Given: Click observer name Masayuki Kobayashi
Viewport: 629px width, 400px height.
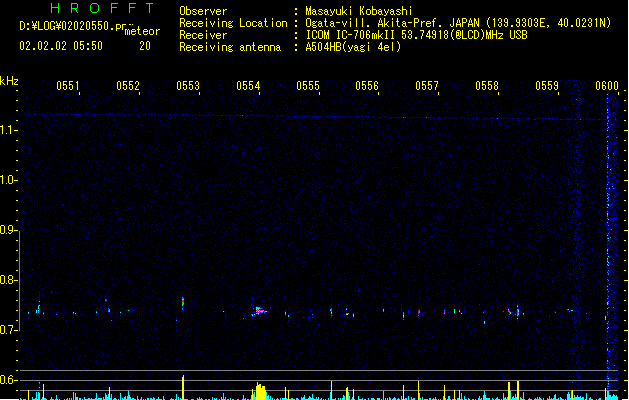Looking at the screenshot, I should [x=359, y=11].
